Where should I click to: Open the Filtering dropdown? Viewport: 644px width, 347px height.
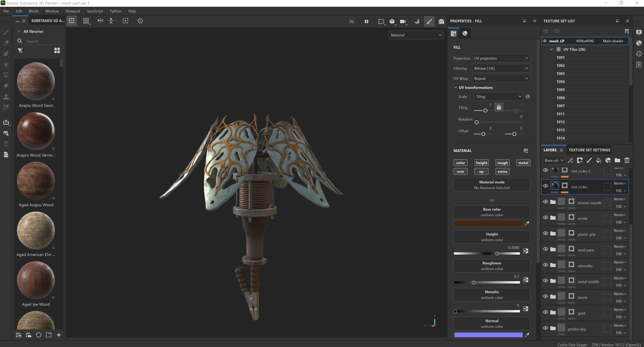(x=501, y=68)
